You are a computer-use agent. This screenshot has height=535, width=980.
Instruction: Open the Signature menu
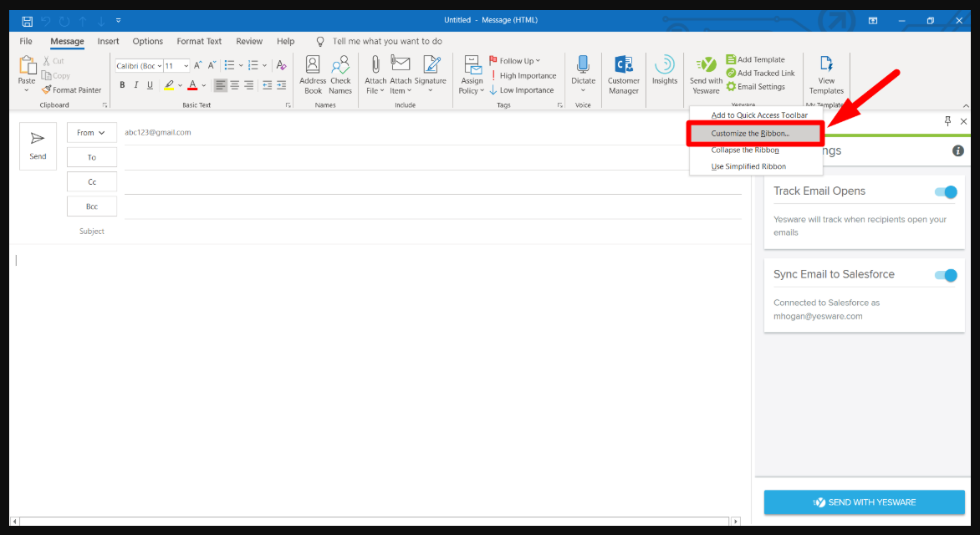pyautogui.click(x=431, y=74)
